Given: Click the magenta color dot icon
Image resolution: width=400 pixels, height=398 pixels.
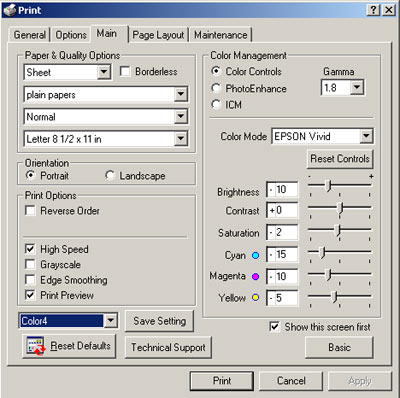Looking at the screenshot, I should tap(256, 276).
